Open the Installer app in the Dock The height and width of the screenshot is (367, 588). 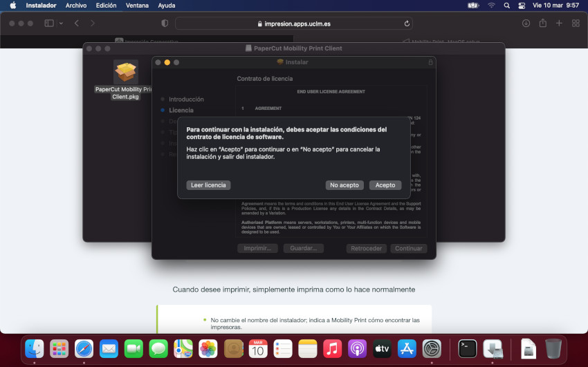pos(493,349)
